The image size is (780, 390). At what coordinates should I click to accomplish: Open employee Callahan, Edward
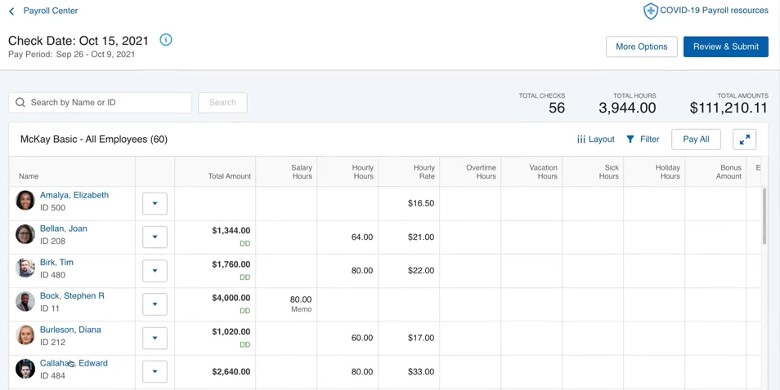pos(74,363)
